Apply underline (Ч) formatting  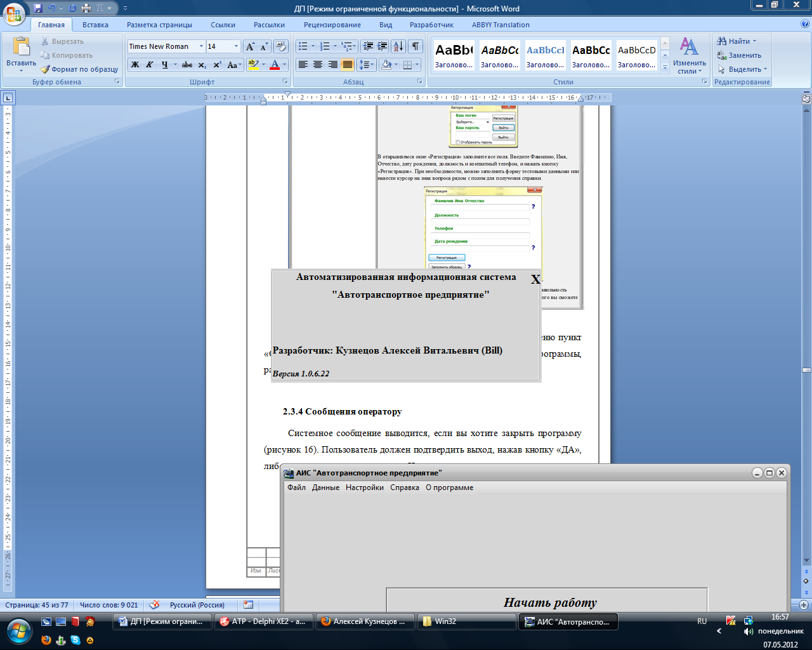(165, 65)
